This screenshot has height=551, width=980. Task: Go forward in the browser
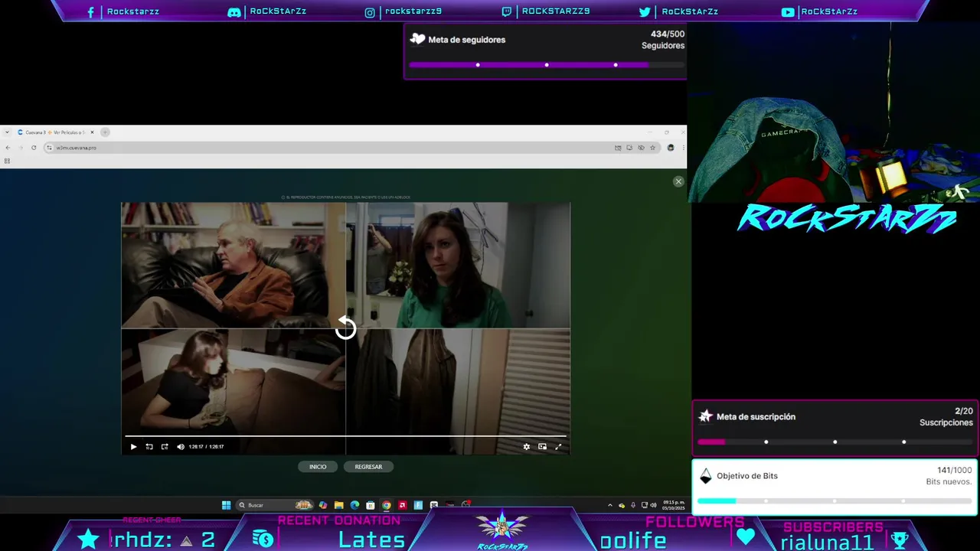click(21, 148)
